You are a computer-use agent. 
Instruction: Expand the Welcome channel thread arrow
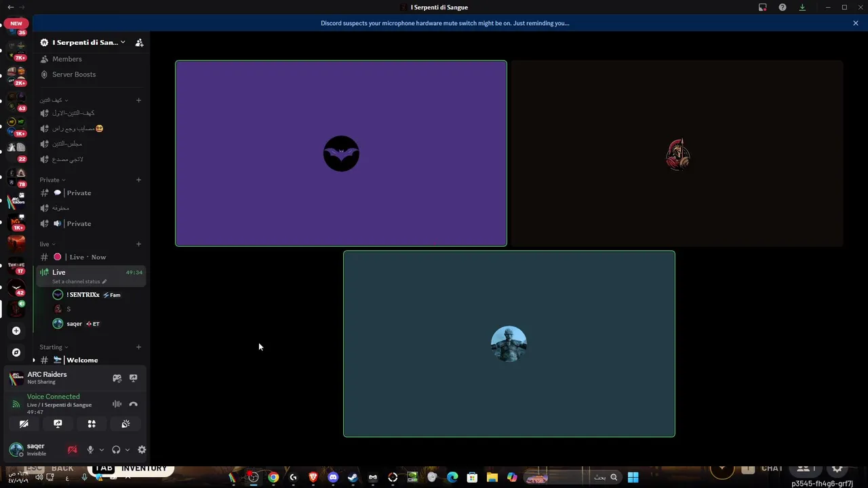(34, 360)
